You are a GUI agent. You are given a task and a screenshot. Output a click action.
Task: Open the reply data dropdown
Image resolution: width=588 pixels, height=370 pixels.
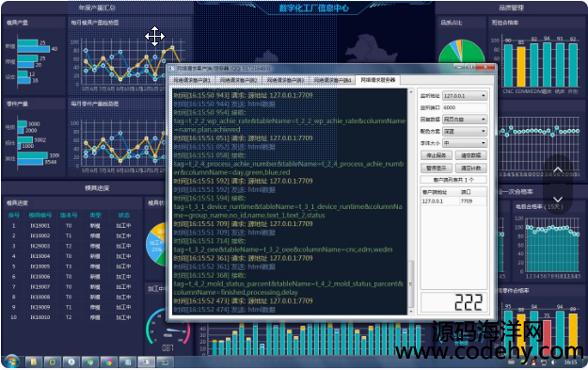tap(465, 120)
